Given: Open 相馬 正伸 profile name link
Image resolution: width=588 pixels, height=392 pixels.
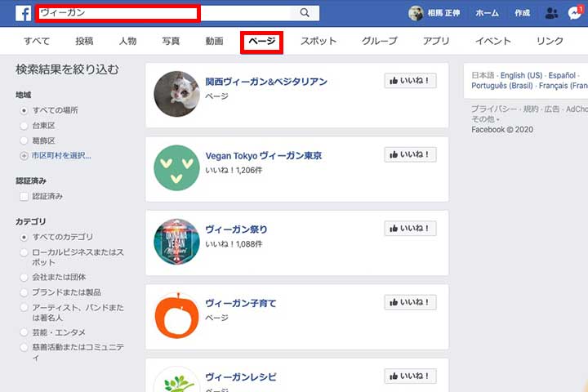Looking at the screenshot, I should point(444,13).
